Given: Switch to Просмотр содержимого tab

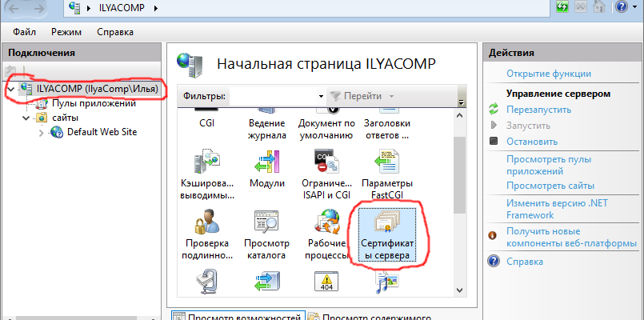Looking at the screenshot, I should (x=370, y=316).
